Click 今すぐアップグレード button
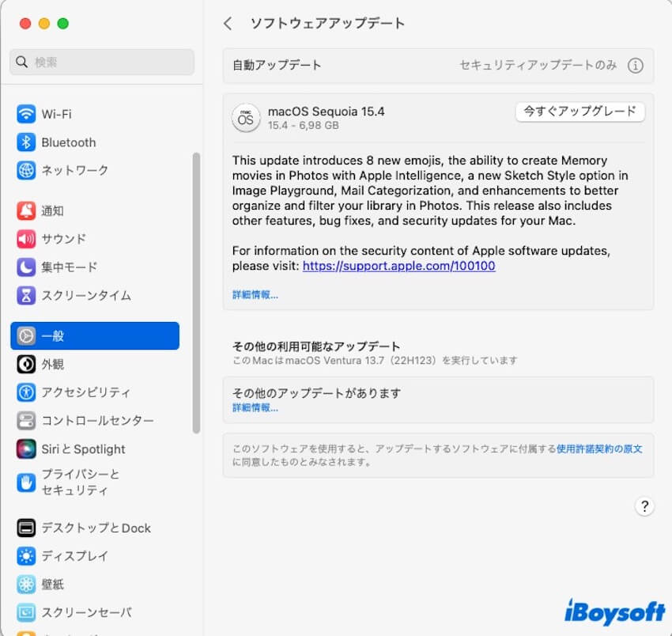Screen dimensions: 672x636 [580, 112]
